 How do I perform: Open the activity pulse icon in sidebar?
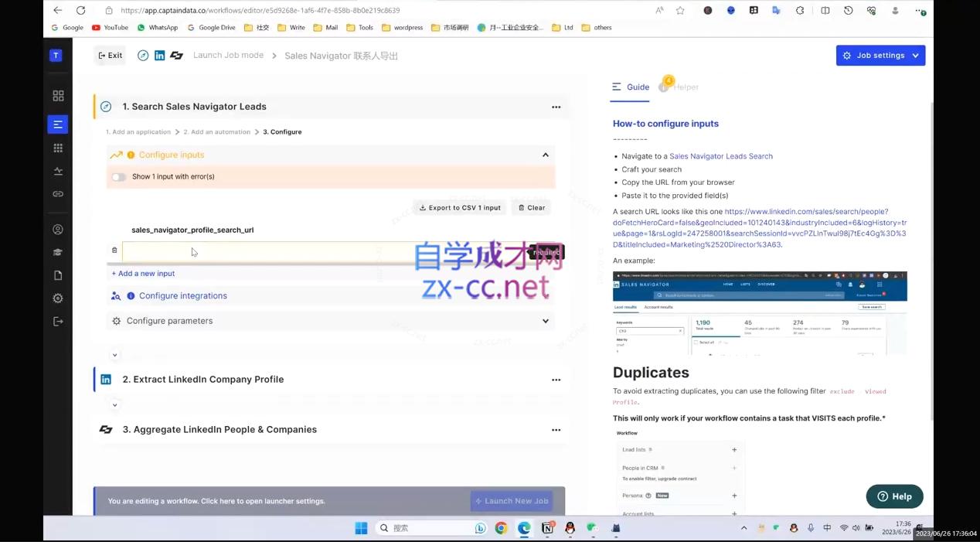(58, 171)
